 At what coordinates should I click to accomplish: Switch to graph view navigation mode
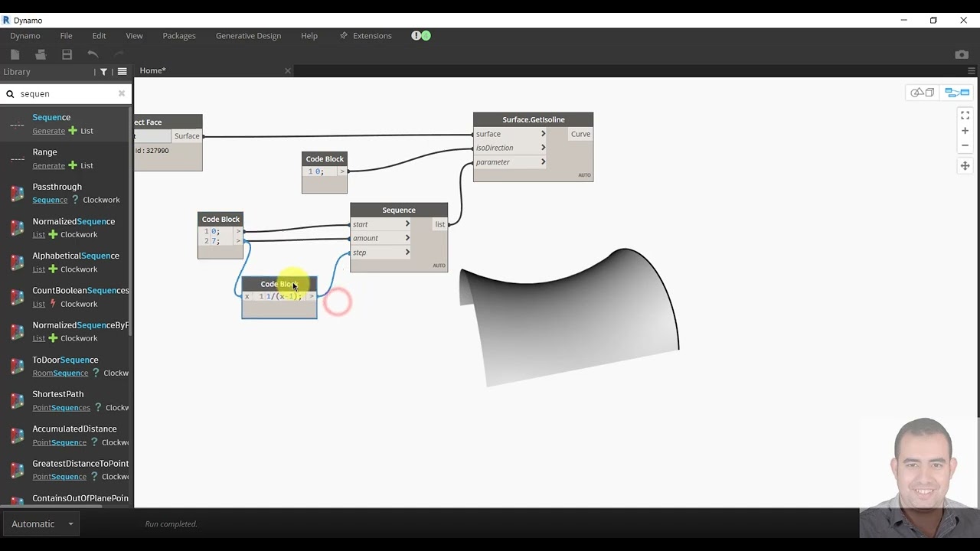pos(956,93)
